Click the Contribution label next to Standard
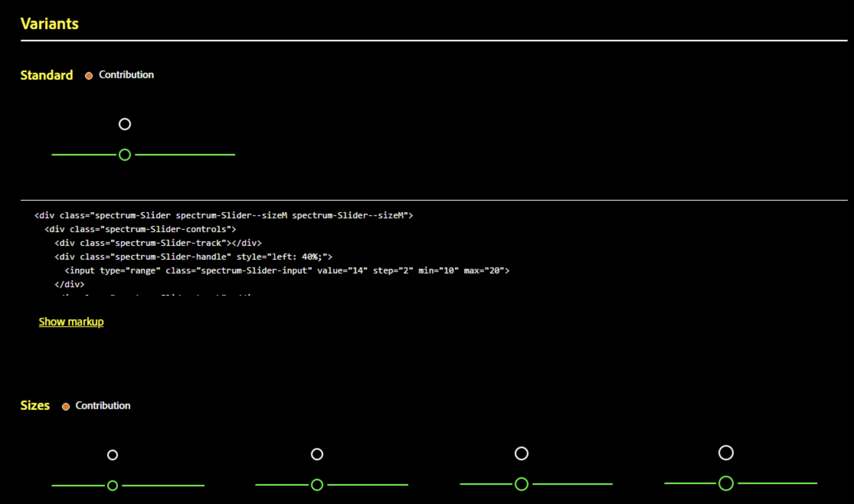This screenshot has height=504, width=854. point(126,75)
